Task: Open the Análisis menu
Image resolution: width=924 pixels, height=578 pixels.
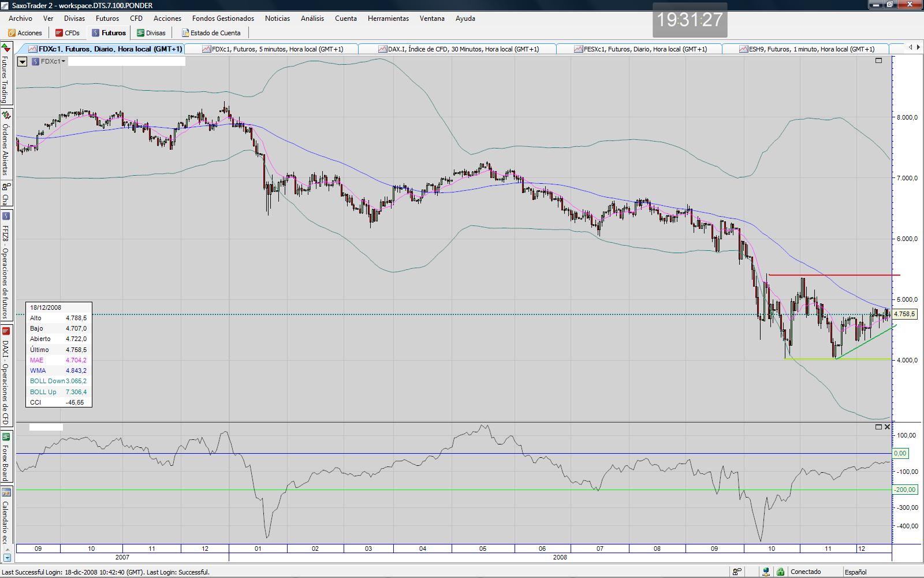Action: pos(312,18)
